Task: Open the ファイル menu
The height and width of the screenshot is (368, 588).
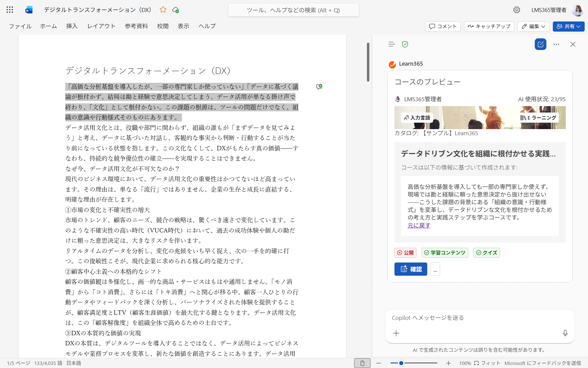Action: click(20, 26)
